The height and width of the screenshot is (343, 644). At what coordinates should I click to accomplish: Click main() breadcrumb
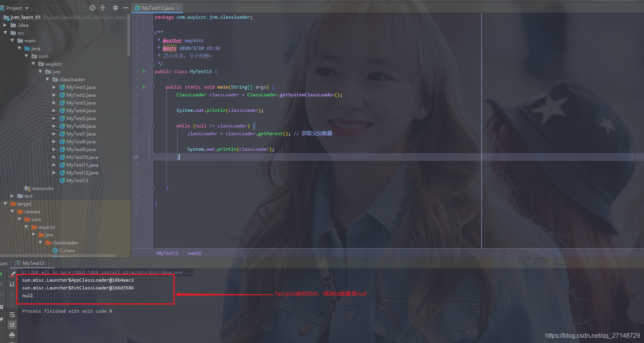pos(194,253)
